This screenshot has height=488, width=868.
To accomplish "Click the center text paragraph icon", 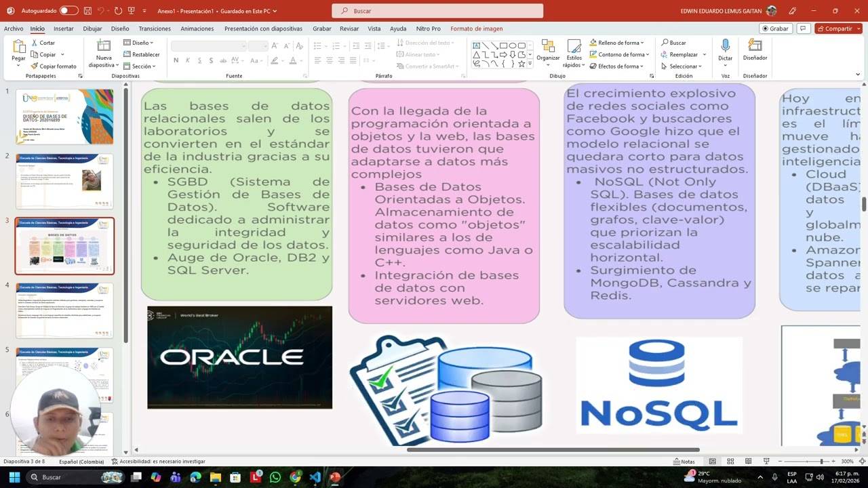I will pyautogui.click(x=329, y=60).
